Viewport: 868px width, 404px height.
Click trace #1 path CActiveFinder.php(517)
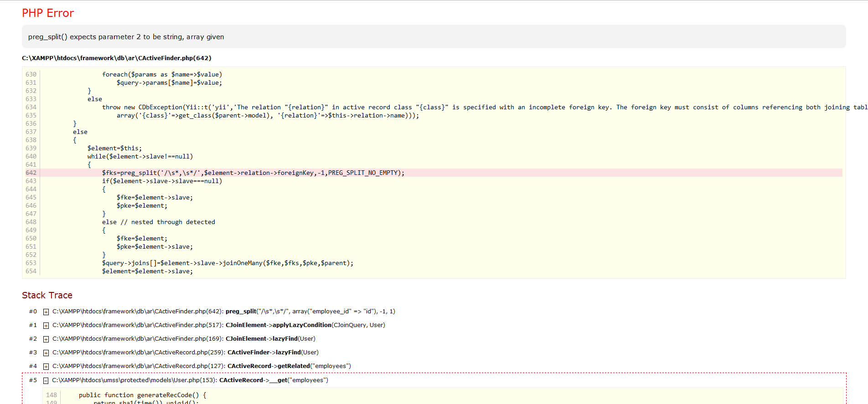click(138, 325)
